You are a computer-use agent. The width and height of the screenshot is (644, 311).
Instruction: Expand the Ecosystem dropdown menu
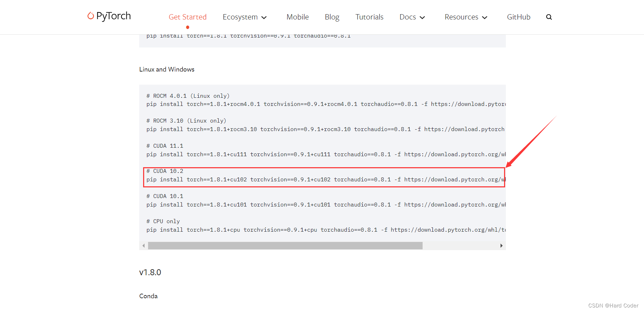(244, 17)
